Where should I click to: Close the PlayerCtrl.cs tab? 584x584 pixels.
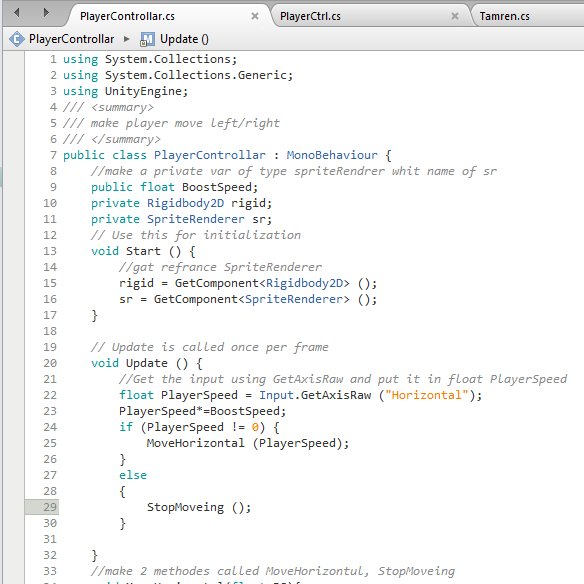(455, 16)
